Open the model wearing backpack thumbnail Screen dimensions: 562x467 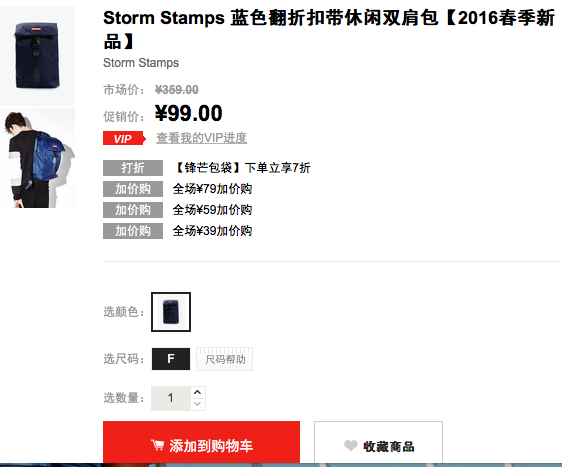point(37,158)
